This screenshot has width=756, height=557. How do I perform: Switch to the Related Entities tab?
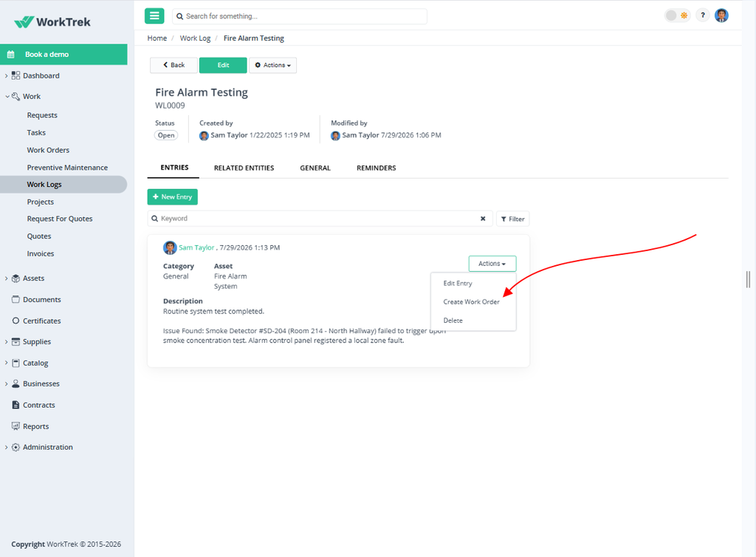[244, 168]
